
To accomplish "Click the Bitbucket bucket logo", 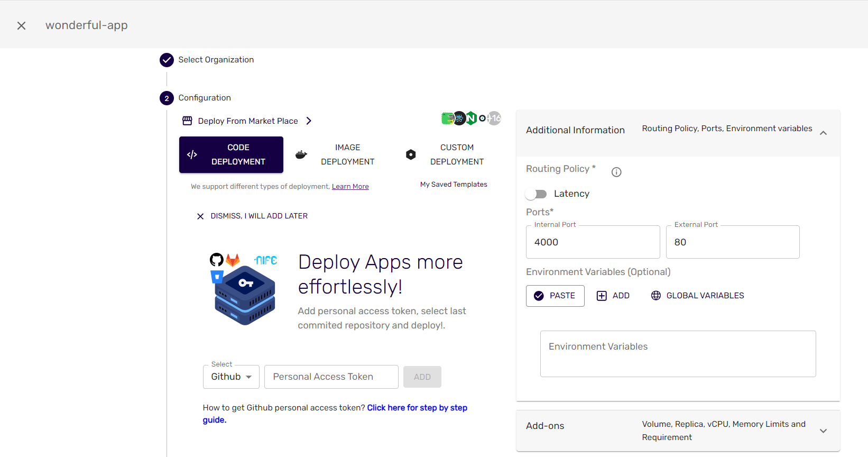I will [217, 277].
